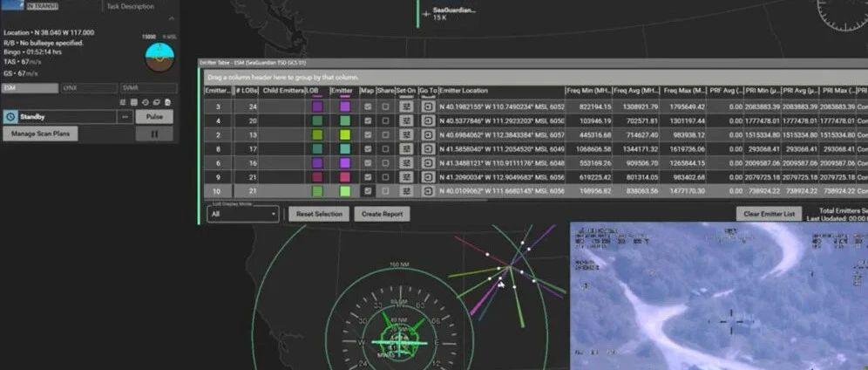The width and height of the screenshot is (868, 370).
Task: Select Freq Min column header
Action: pos(589,91)
